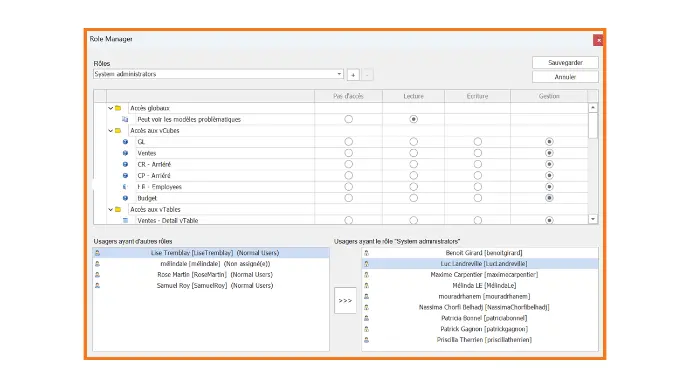Viewport: 690px width, 388px height.
Task: Select administrator Luc Landreville [LucLandreville]
Action: point(480,264)
